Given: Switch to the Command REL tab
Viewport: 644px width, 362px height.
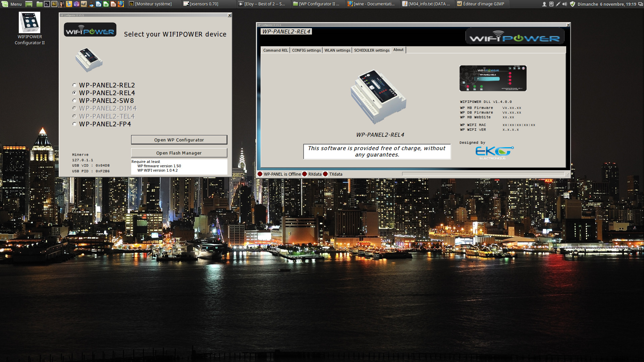Looking at the screenshot, I should tap(275, 50).
